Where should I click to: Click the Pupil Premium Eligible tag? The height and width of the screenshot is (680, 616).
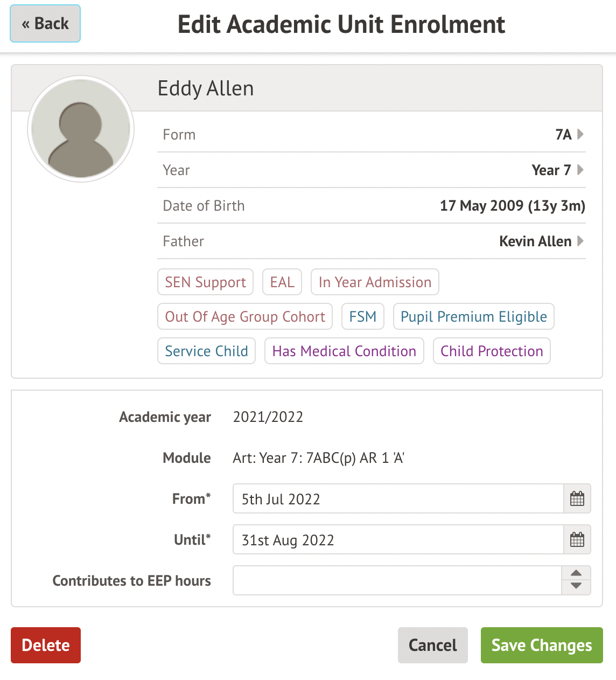(474, 317)
